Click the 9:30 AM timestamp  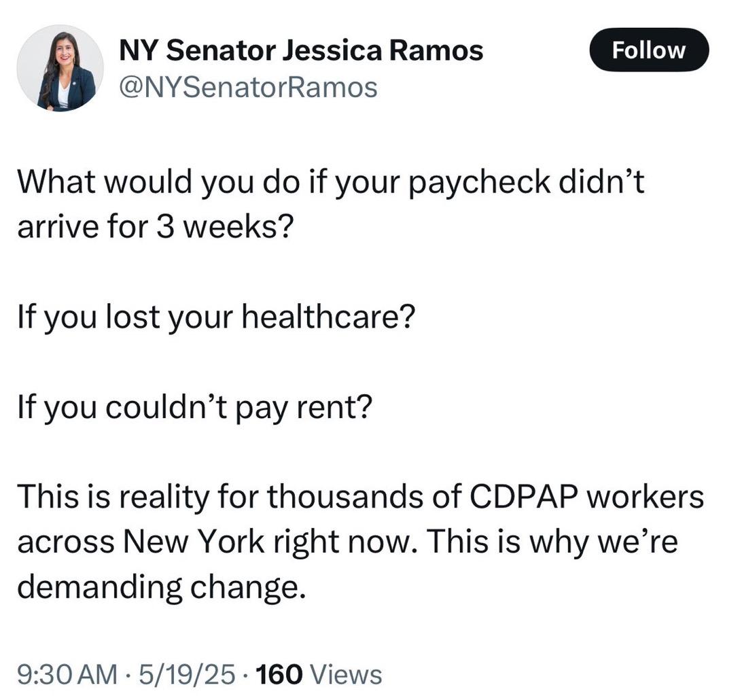tap(67, 674)
